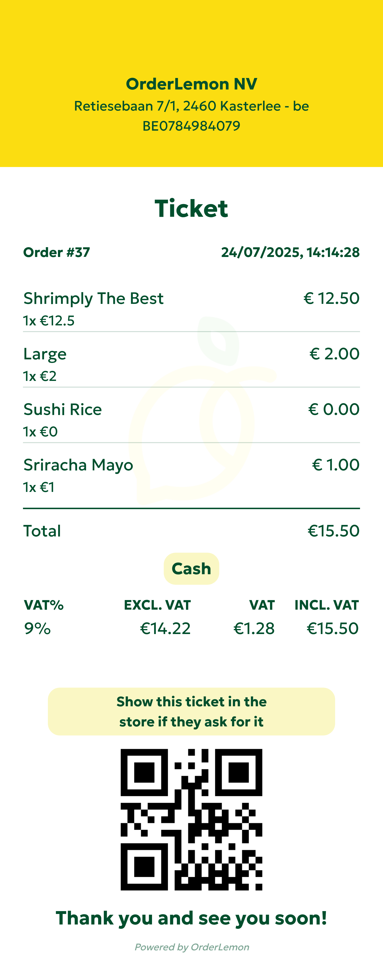383x980 pixels.
Task: Click the order date and time
Action: tap(290, 252)
